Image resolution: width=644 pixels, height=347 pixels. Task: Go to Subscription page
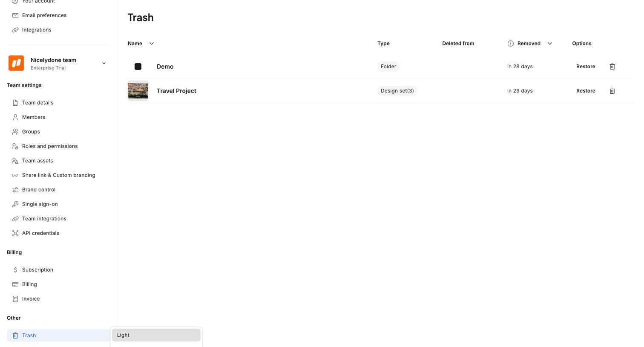pyautogui.click(x=58, y=270)
